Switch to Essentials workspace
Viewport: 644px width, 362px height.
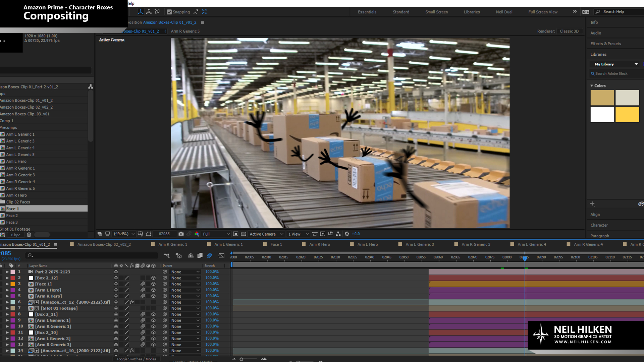tap(367, 12)
